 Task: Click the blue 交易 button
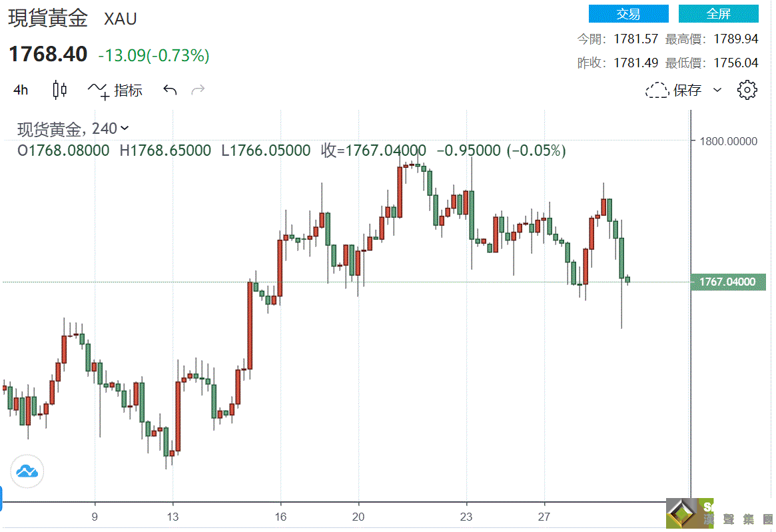[628, 14]
